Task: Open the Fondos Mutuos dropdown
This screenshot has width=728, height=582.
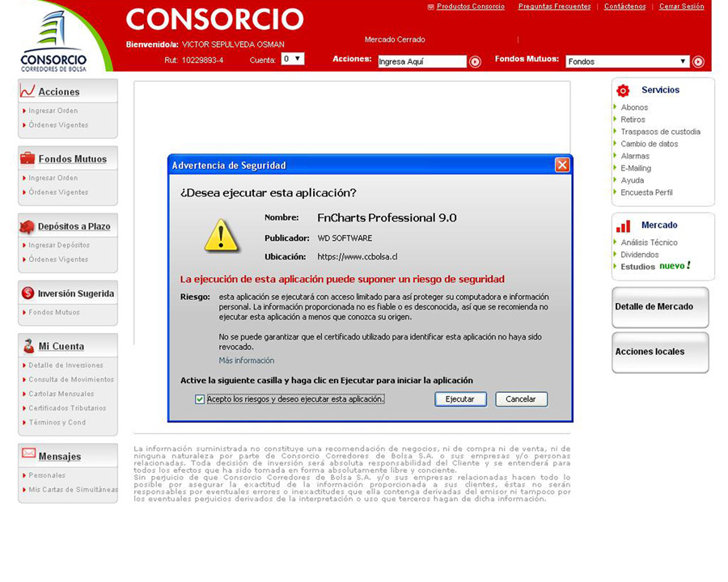Action: point(627,61)
